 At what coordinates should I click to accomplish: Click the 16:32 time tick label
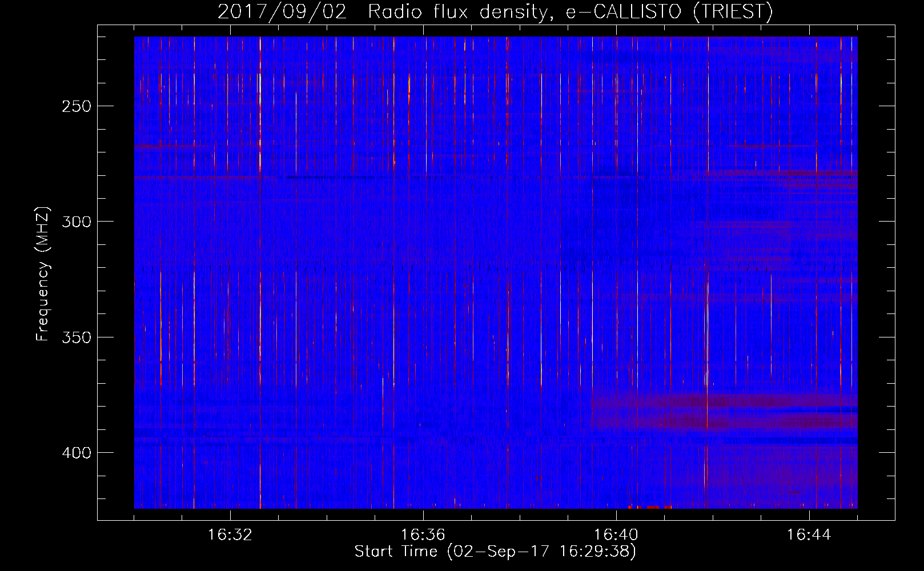coord(230,535)
